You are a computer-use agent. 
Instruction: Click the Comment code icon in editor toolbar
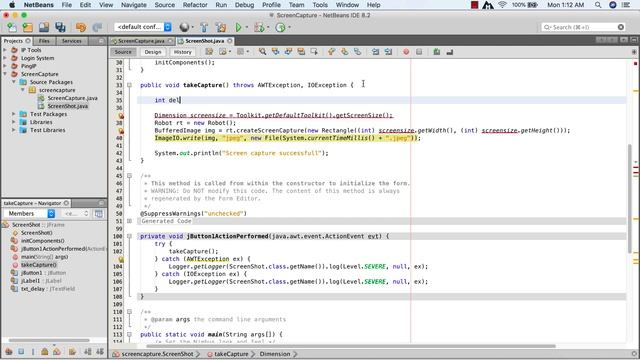437,52
